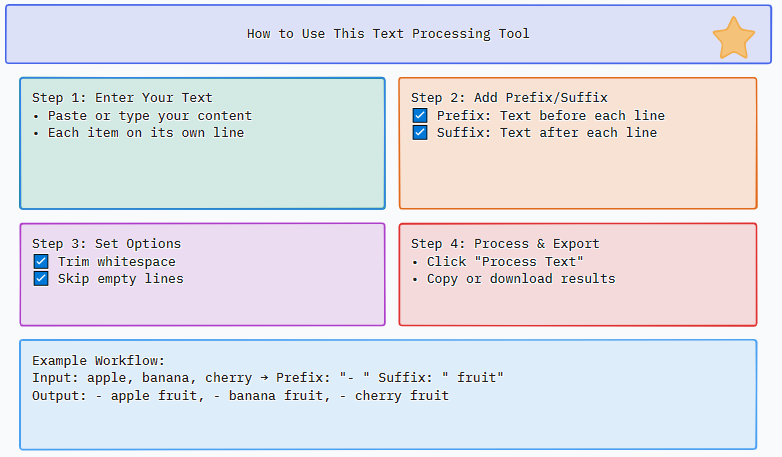Click the 'Each item on its own line' bullet

[145, 132]
